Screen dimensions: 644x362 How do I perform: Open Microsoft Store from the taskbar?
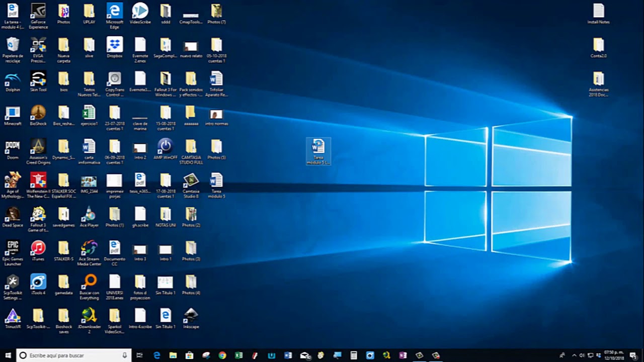(189, 355)
